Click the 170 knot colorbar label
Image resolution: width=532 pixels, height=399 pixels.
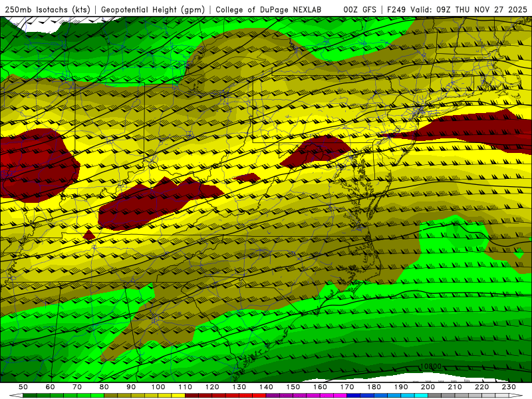pos(347,387)
